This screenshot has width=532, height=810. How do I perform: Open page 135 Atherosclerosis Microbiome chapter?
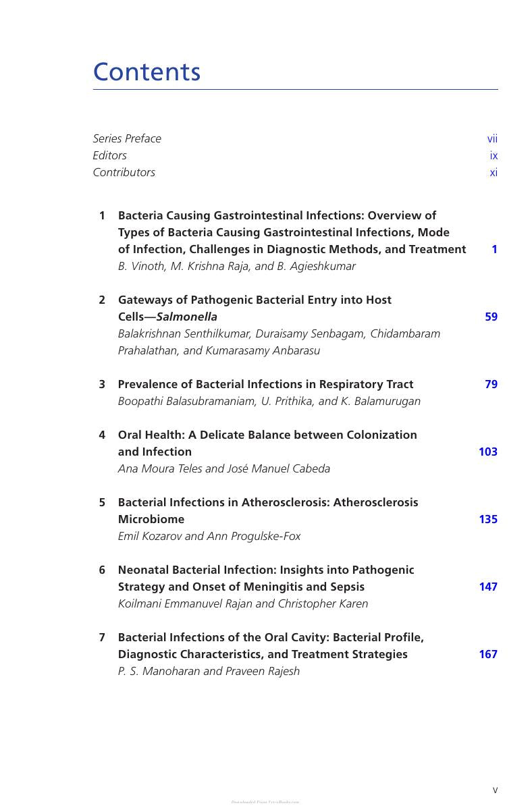point(487,519)
